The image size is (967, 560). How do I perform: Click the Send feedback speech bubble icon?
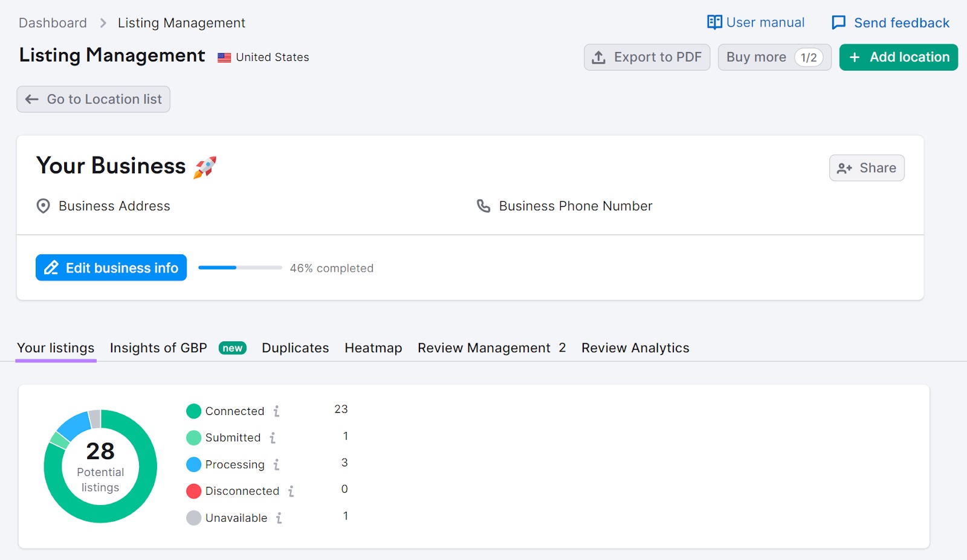pos(839,22)
